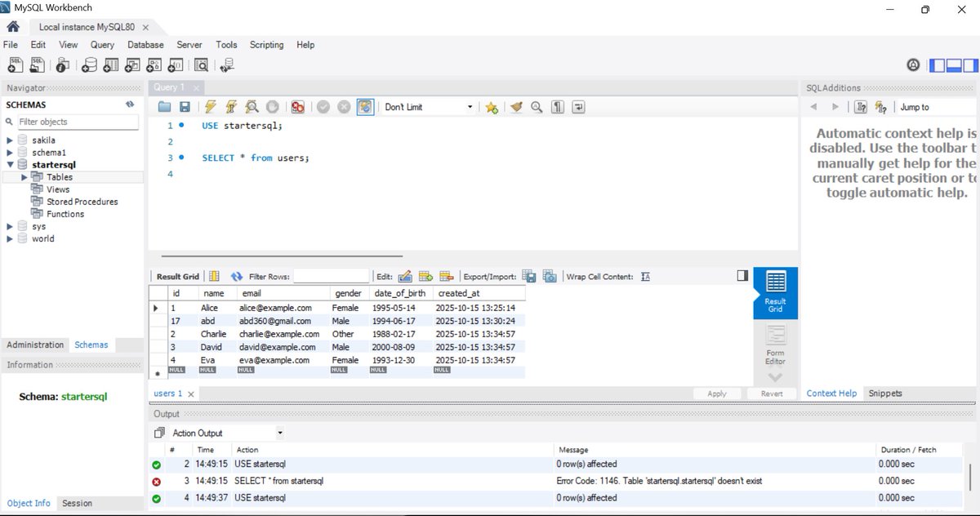The image size is (980, 516).
Task: Collapse the startersql schema
Action: point(10,165)
